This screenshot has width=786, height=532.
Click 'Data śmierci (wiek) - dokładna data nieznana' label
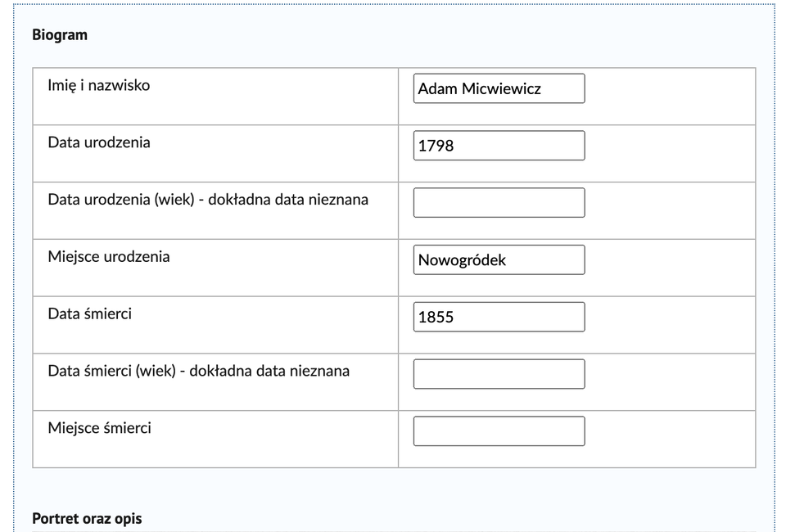[x=199, y=372]
